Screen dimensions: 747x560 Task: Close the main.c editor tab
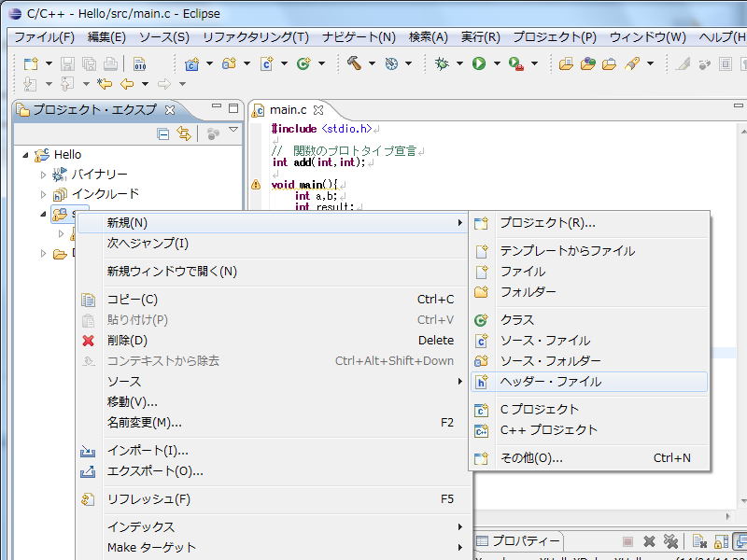click(x=318, y=110)
